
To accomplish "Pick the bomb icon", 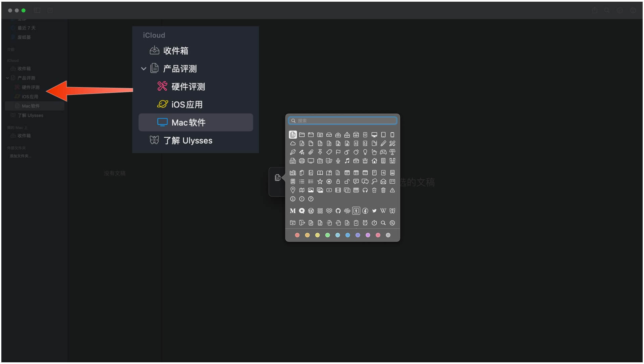I will [347, 152].
